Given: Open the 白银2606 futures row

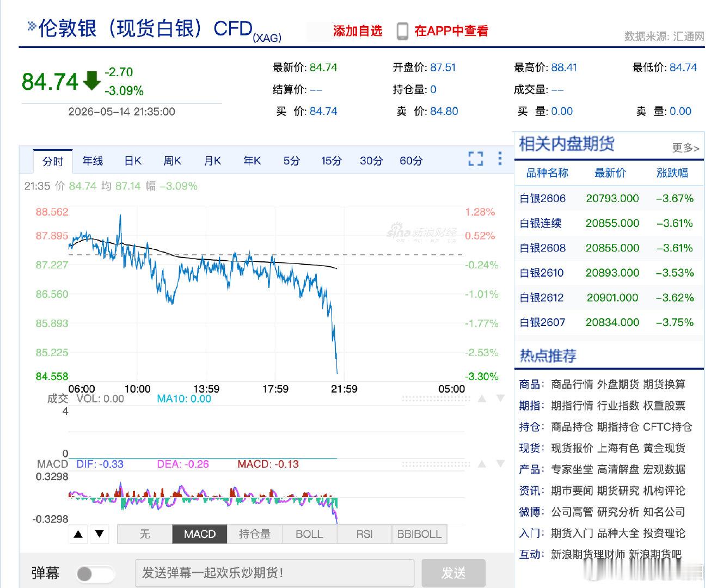Looking at the screenshot, I should pyautogui.click(x=609, y=199).
